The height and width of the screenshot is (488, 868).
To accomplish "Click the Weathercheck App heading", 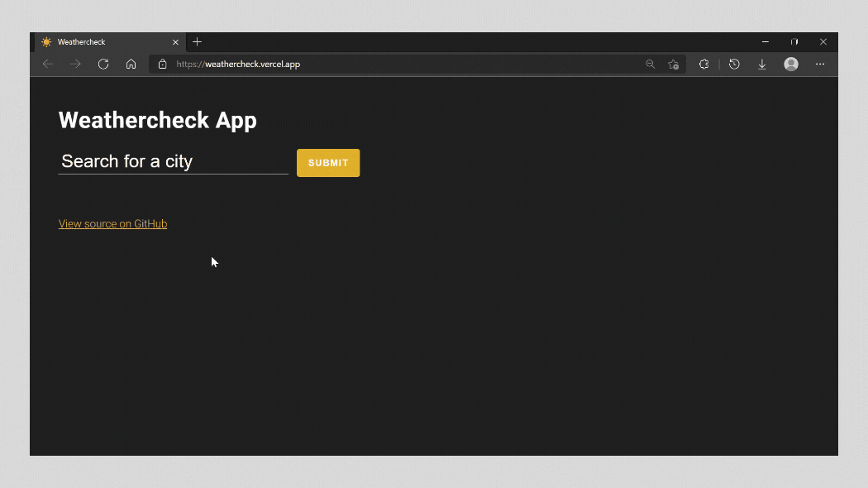I will tap(158, 120).
